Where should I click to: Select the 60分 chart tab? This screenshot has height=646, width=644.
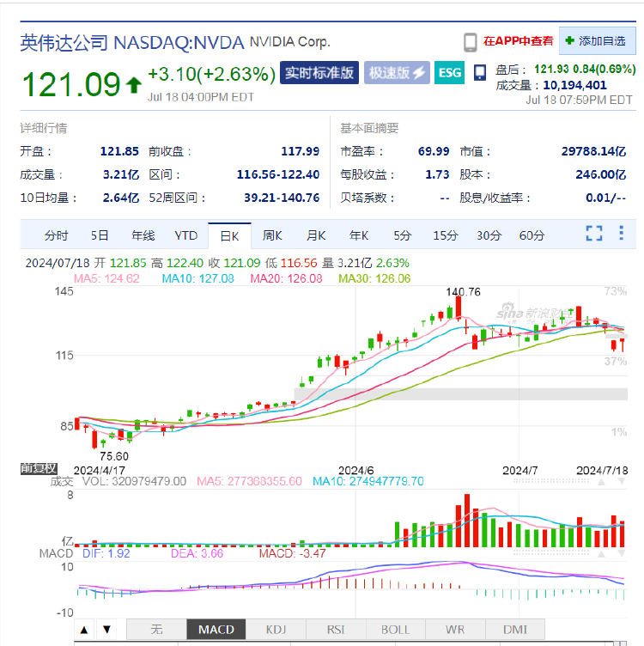click(x=532, y=235)
